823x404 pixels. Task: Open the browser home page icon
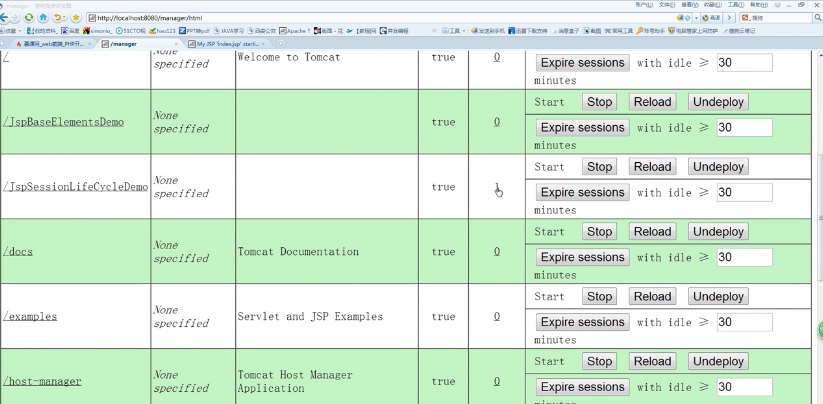tap(43, 17)
